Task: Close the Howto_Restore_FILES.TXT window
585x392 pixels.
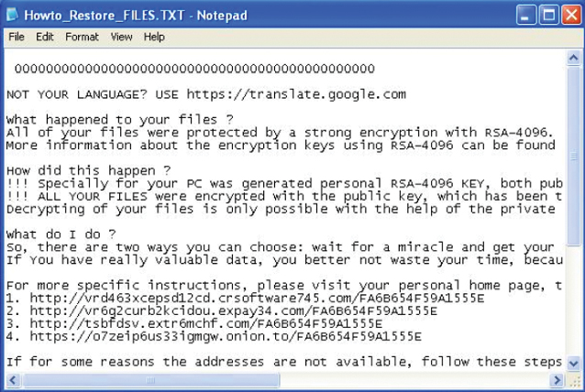Action: pos(571,16)
